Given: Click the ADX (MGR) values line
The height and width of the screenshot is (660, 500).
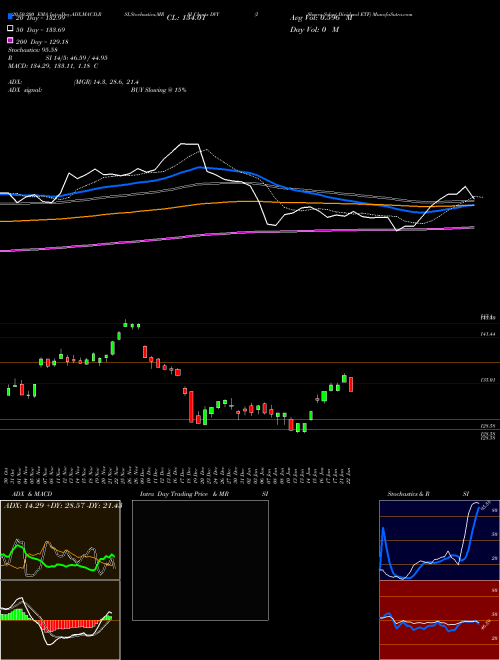Looking at the screenshot, I should click(74, 82).
